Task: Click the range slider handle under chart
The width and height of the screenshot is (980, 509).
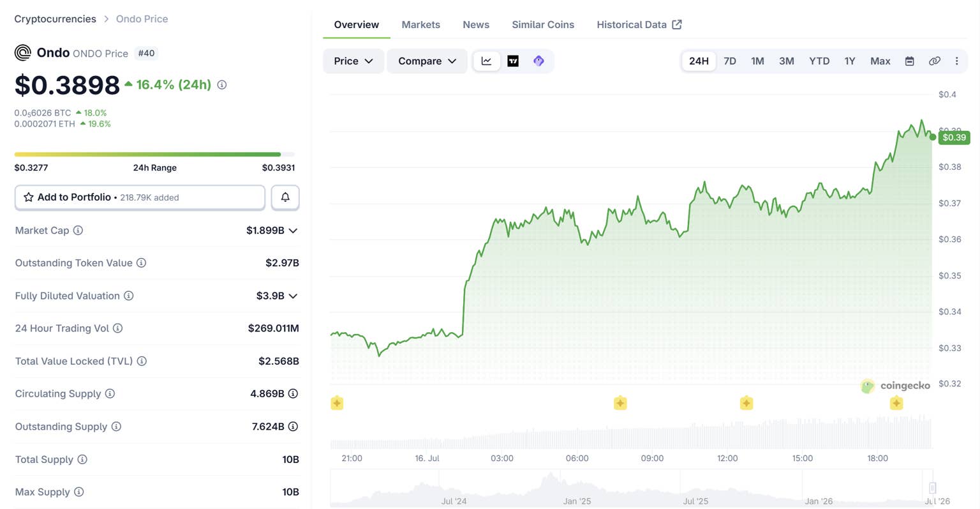Action: pos(932,488)
